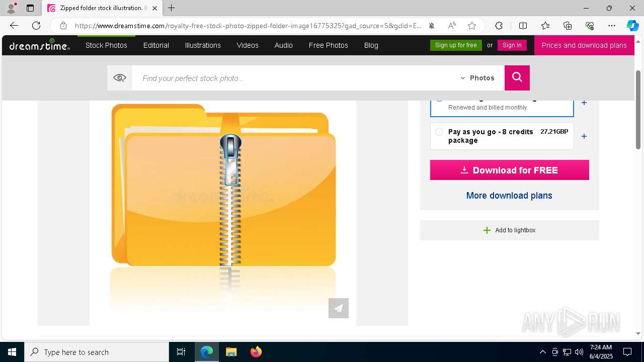Open Stock Photos menu
This screenshot has height=362, width=644.
pos(106,45)
